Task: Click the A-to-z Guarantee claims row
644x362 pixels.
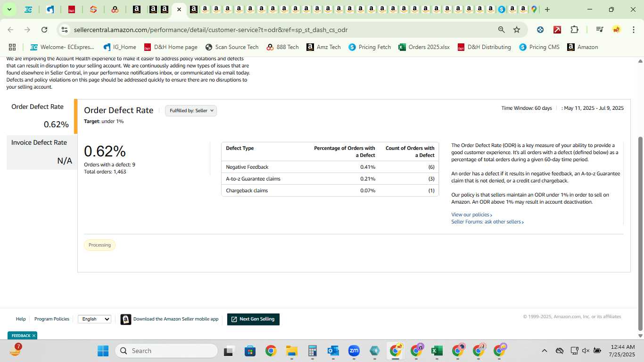Action: (x=330, y=179)
